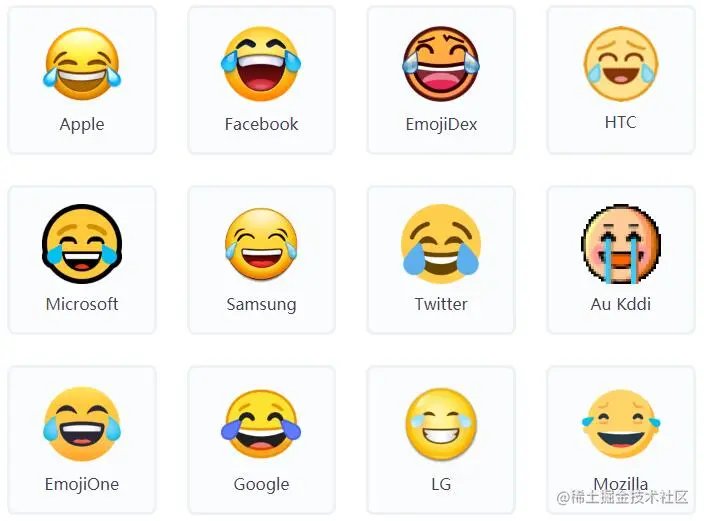Pick the HTC tears-of-joy emoji

click(620, 63)
